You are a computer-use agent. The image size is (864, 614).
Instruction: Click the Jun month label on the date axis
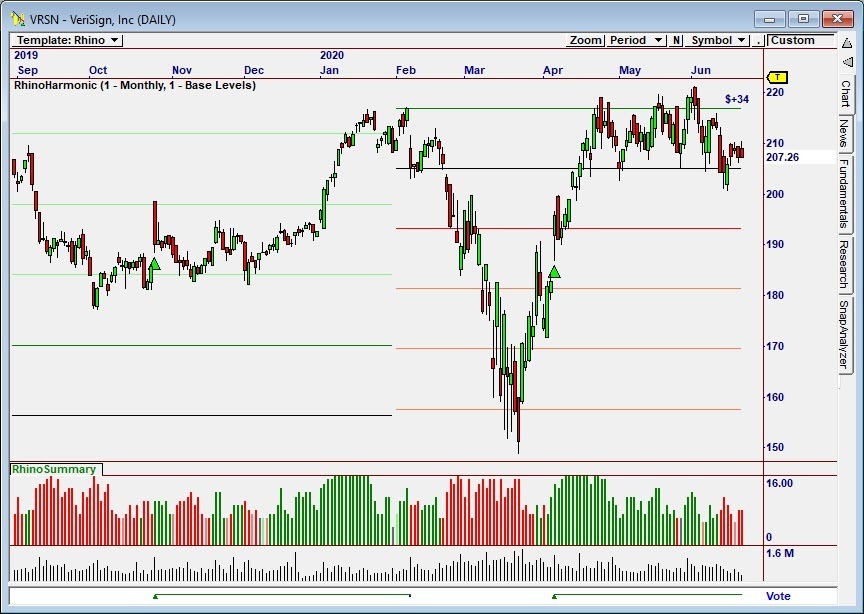[x=700, y=70]
